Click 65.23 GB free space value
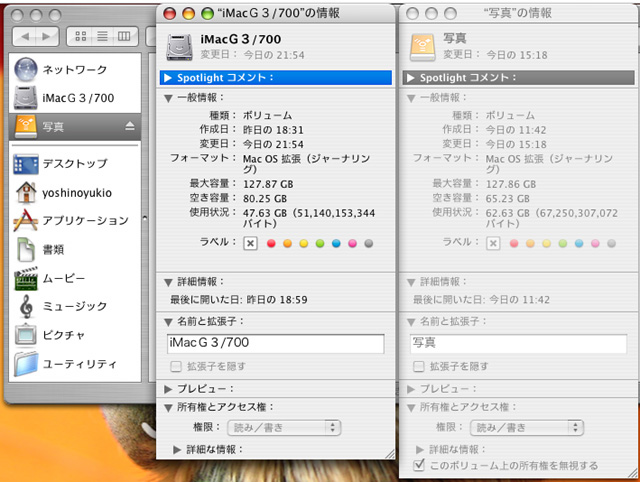 [x=507, y=199]
